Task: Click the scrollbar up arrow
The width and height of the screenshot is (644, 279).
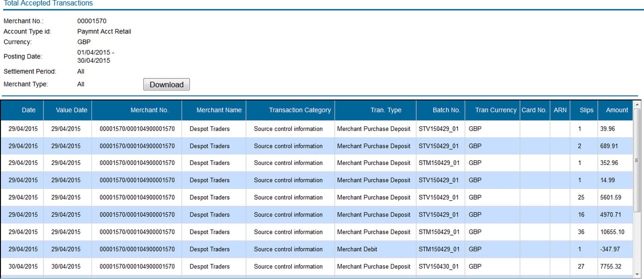Action: click(637, 104)
